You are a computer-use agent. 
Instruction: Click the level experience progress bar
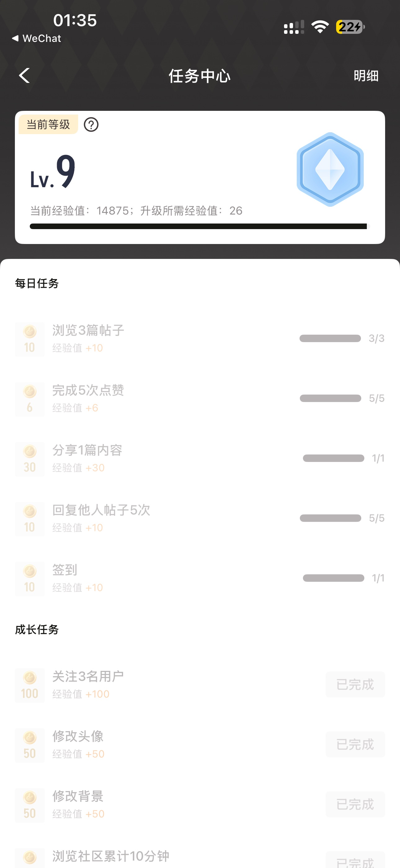199,226
